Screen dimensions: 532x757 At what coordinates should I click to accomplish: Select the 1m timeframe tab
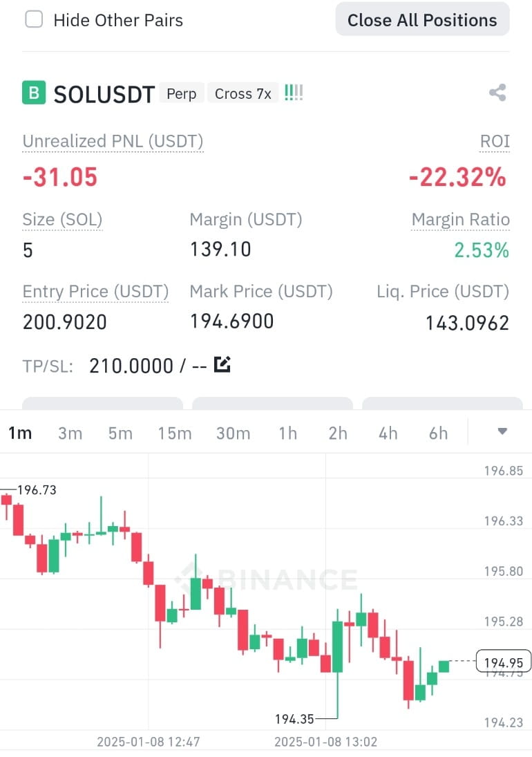click(20, 433)
